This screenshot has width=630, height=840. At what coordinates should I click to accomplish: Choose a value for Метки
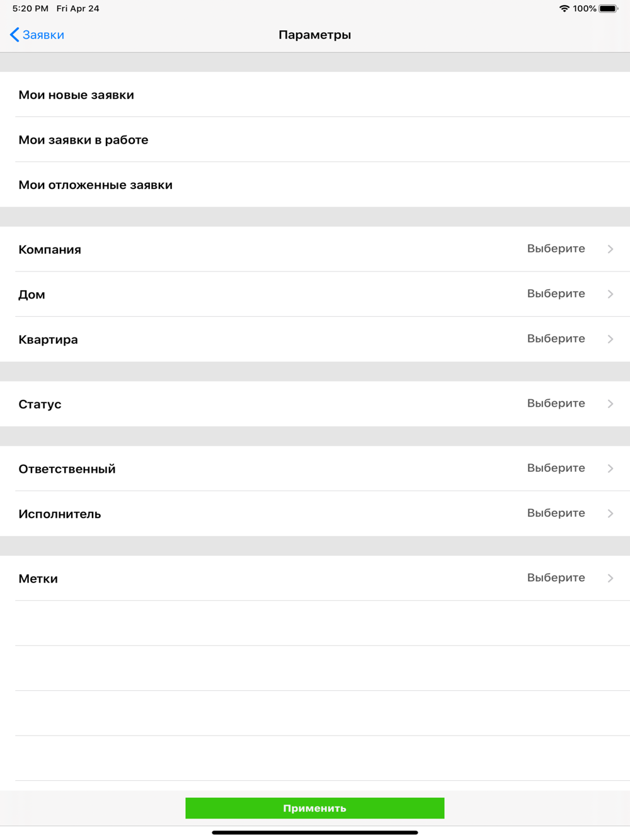[556, 578]
